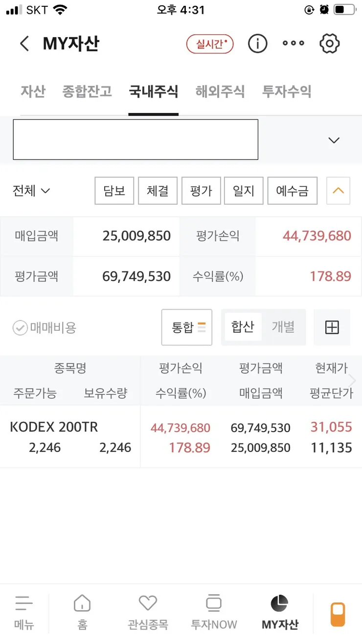Switch to the 투자수익 tab
Viewport: 362px width, 644px height.
287,91
